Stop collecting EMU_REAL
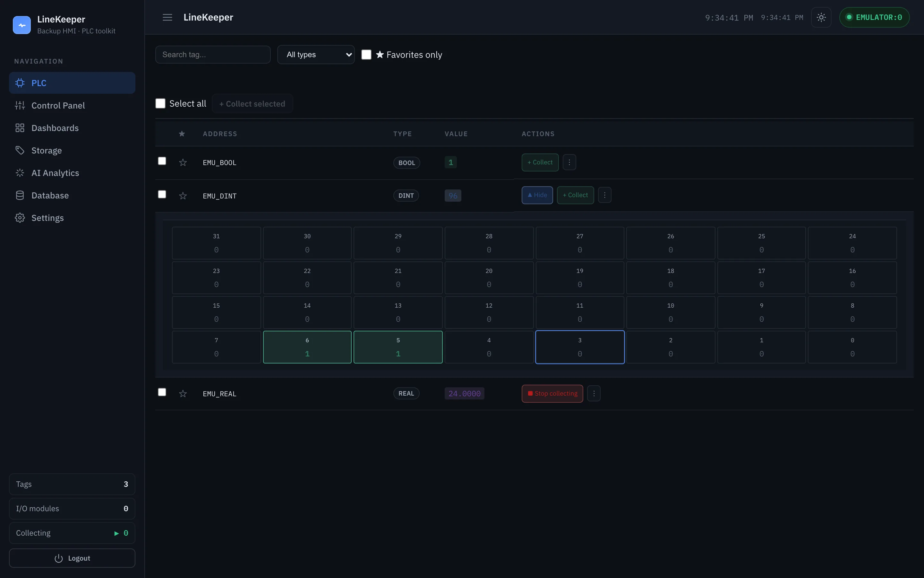Viewport: 924px width, 578px height. click(x=552, y=393)
